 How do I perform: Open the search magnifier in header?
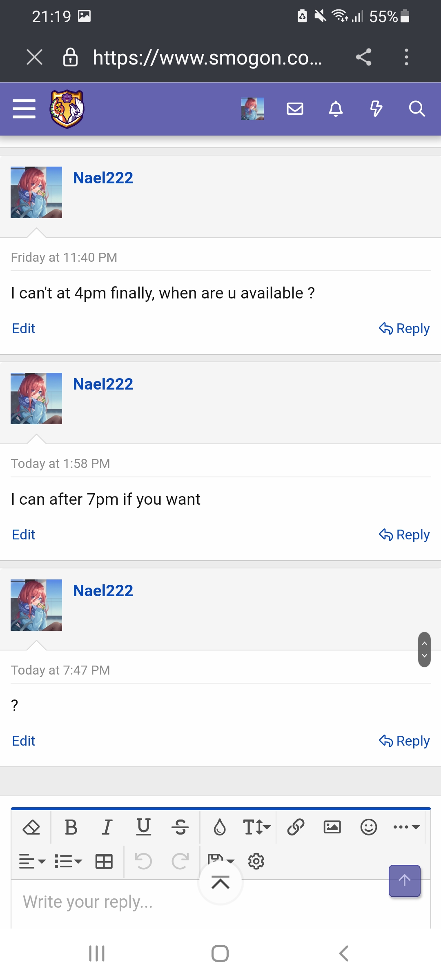click(417, 109)
